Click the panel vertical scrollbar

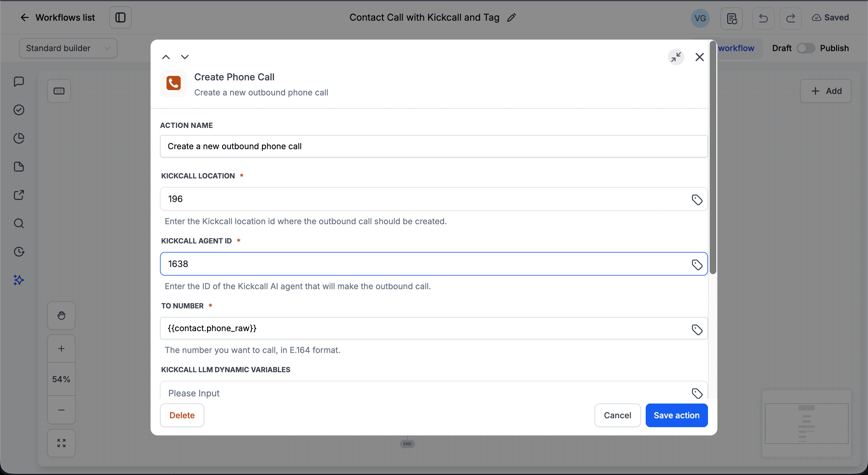click(713, 157)
